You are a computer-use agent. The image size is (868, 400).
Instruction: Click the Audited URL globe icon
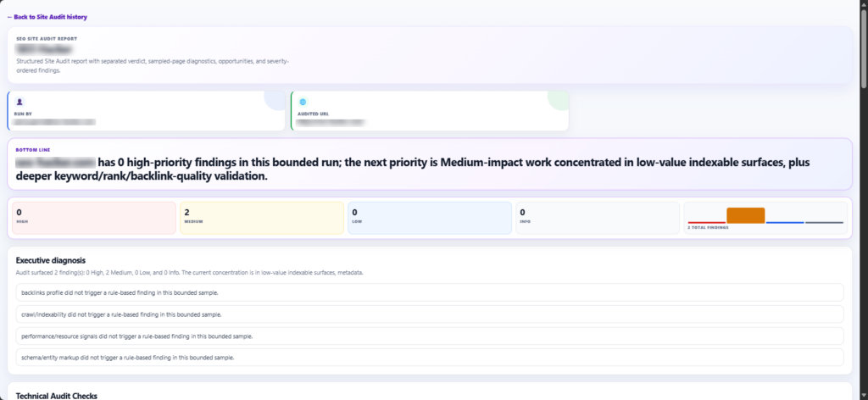[x=303, y=102]
